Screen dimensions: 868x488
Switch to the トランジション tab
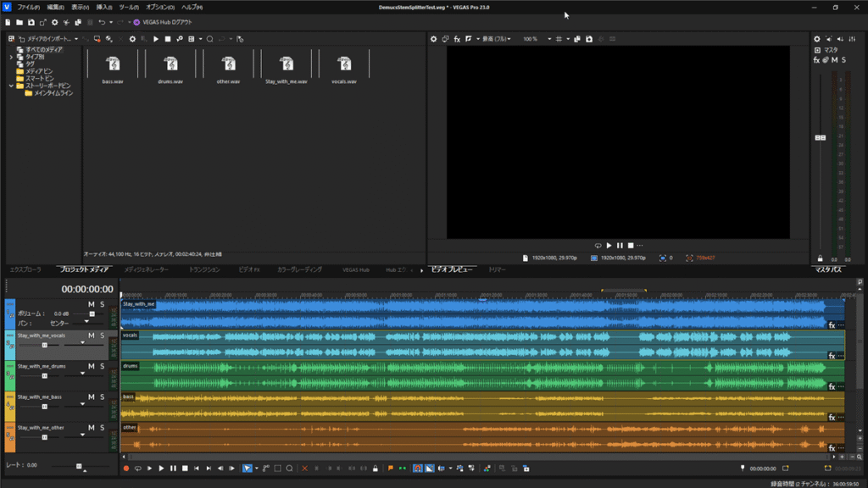point(204,269)
